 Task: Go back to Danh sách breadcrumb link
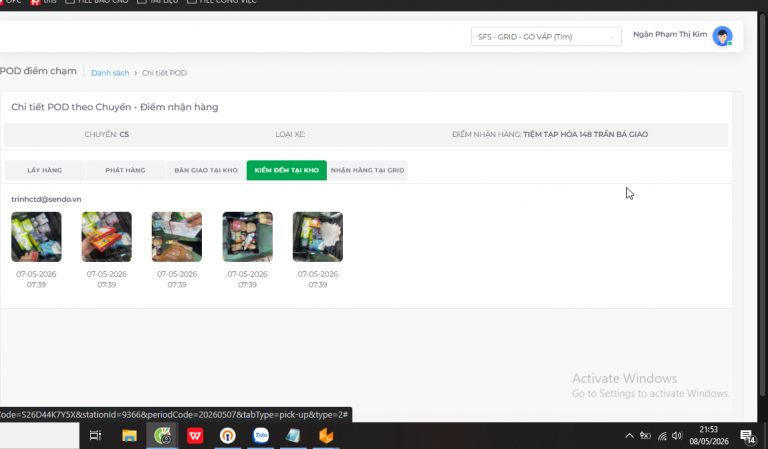(110, 73)
